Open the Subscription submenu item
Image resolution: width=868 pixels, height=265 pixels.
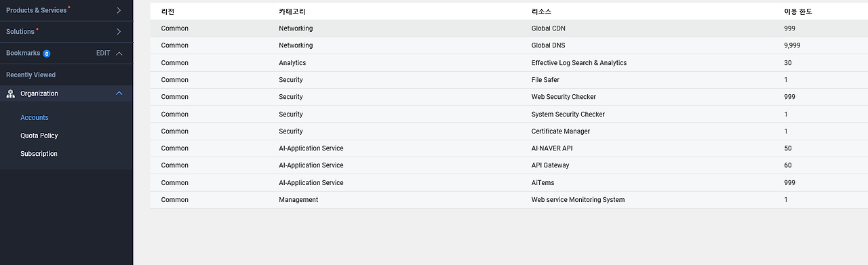click(x=39, y=154)
